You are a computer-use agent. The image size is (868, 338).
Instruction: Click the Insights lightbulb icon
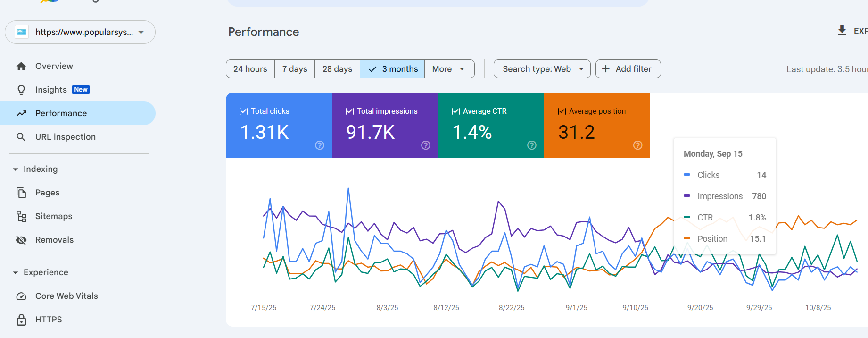[21, 90]
